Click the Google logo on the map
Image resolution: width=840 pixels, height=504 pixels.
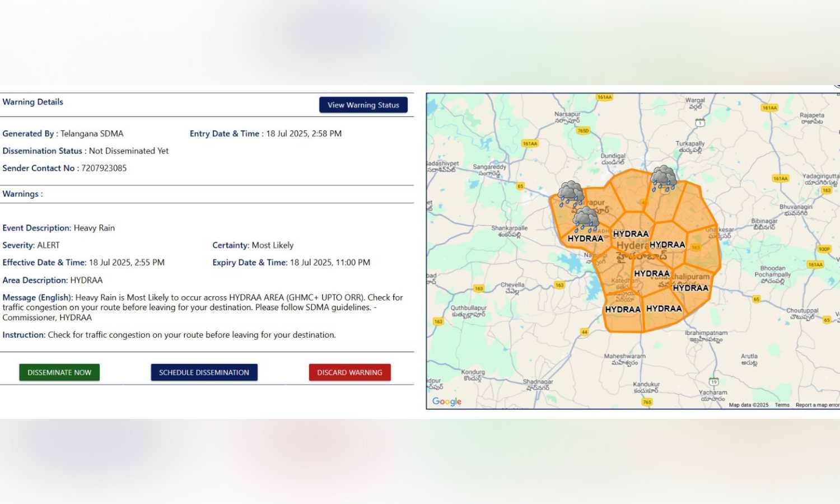pos(447,402)
